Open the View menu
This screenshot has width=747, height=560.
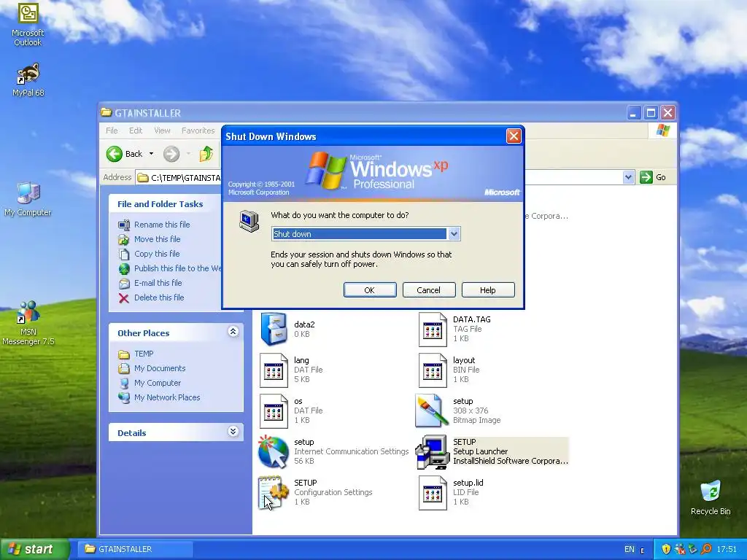162,131
